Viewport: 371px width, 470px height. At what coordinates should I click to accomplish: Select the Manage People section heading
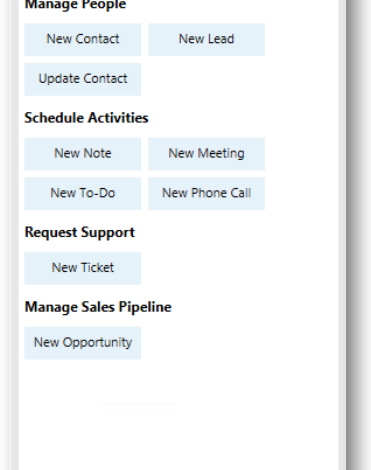75,5
